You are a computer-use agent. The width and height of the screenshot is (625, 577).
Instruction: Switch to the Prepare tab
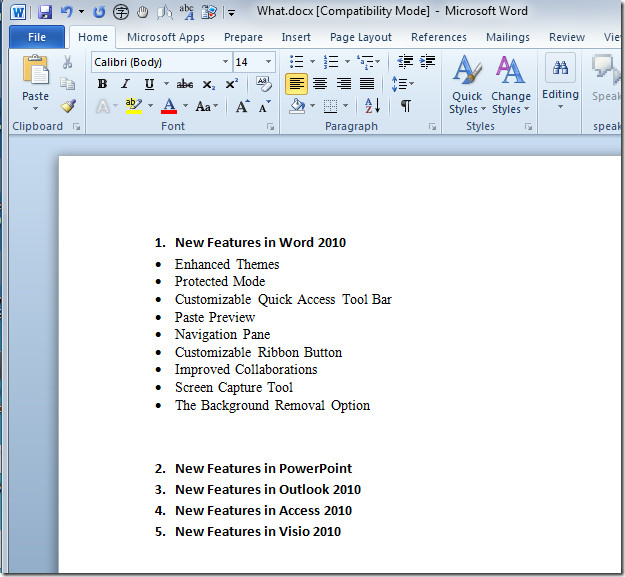coord(243,37)
